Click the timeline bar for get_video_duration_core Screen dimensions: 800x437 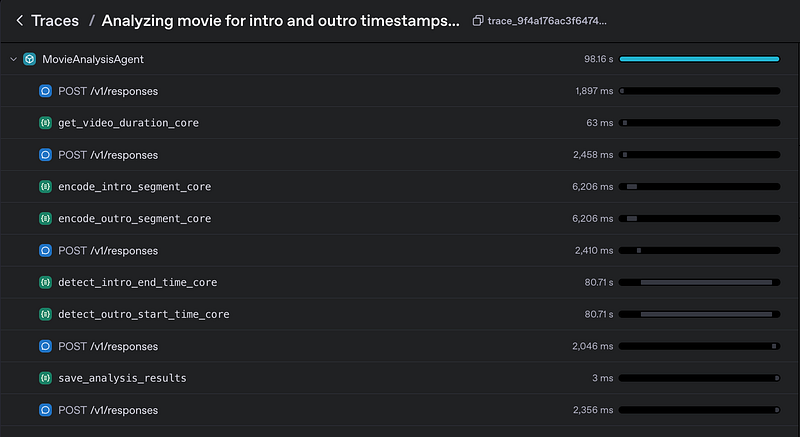pyautogui.click(x=699, y=123)
